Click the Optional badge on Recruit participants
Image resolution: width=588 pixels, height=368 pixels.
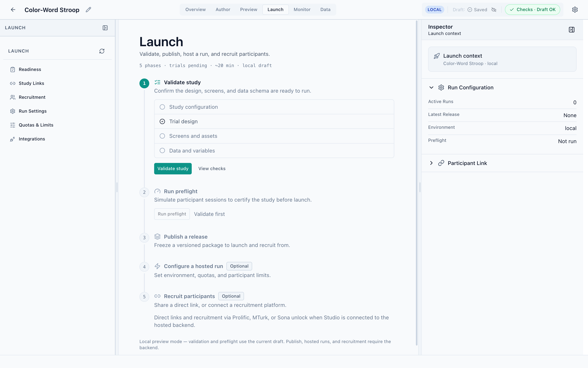pyautogui.click(x=231, y=296)
